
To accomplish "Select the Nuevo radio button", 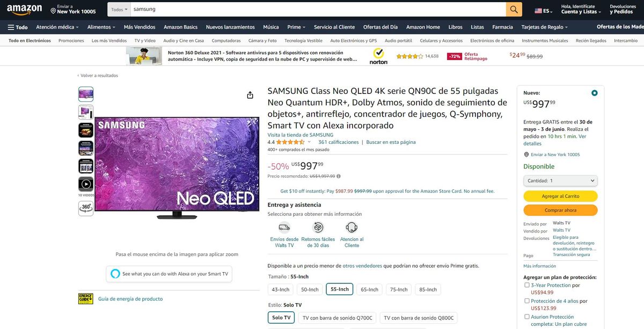I will coord(594,93).
